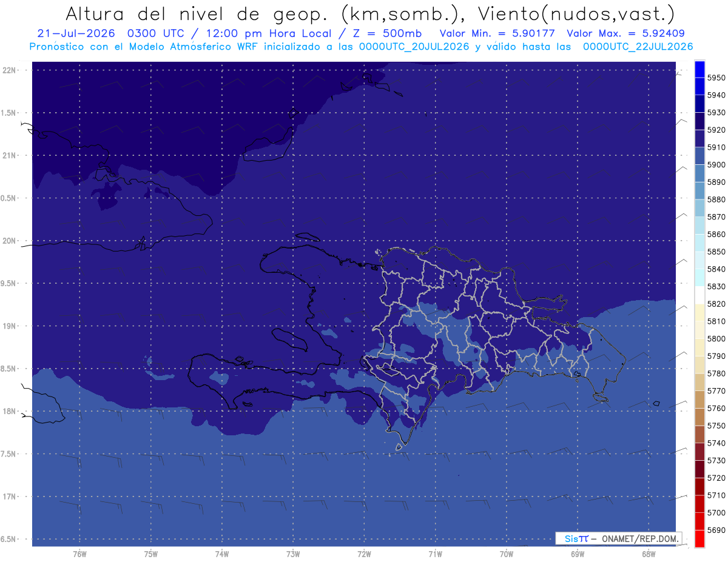Click the 69W longitude label

pos(578,554)
